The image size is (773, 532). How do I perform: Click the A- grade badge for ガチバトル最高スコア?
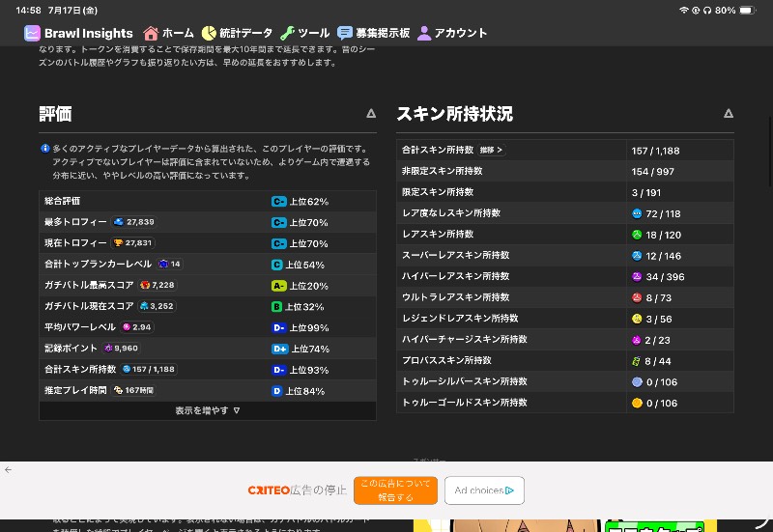278,286
